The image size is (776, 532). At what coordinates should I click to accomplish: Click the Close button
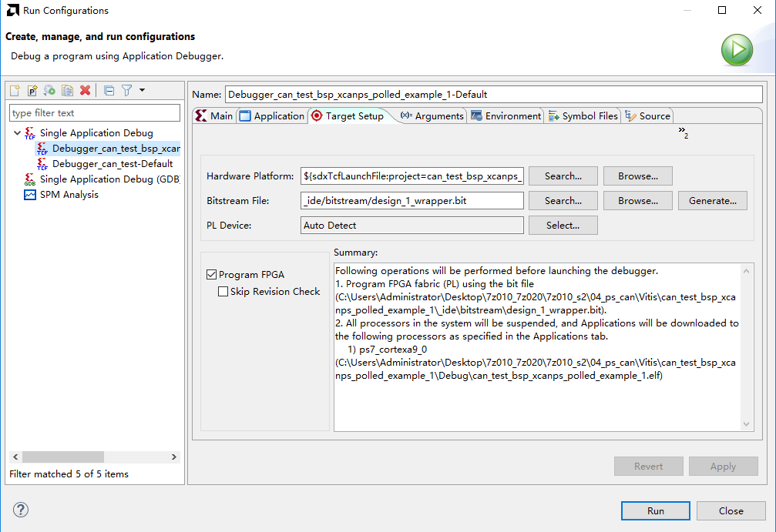click(x=731, y=510)
